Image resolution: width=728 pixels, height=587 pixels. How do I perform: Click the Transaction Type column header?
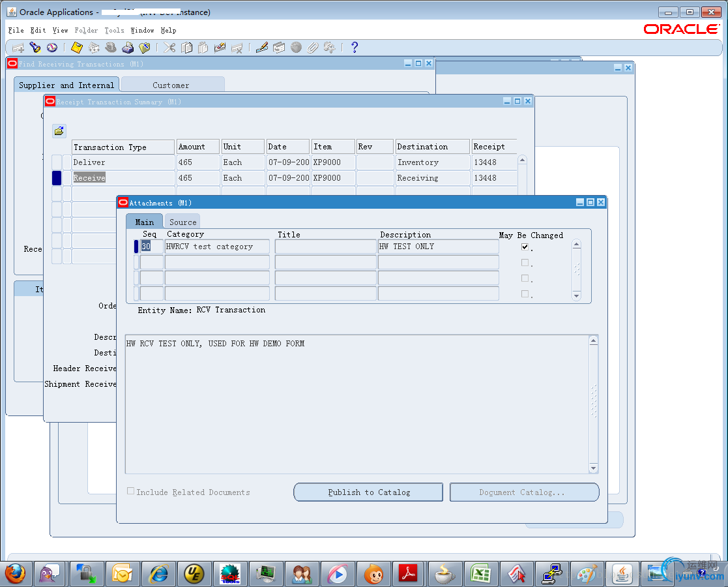pos(123,147)
